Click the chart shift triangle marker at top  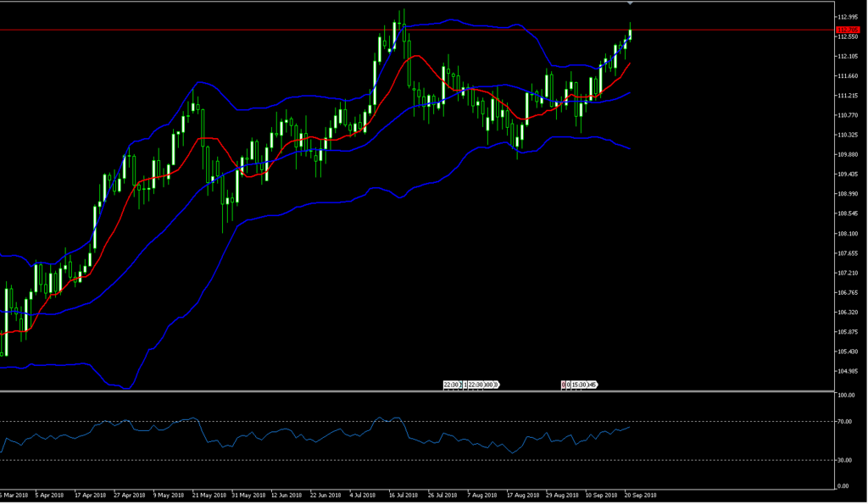[x=630, y=3]
